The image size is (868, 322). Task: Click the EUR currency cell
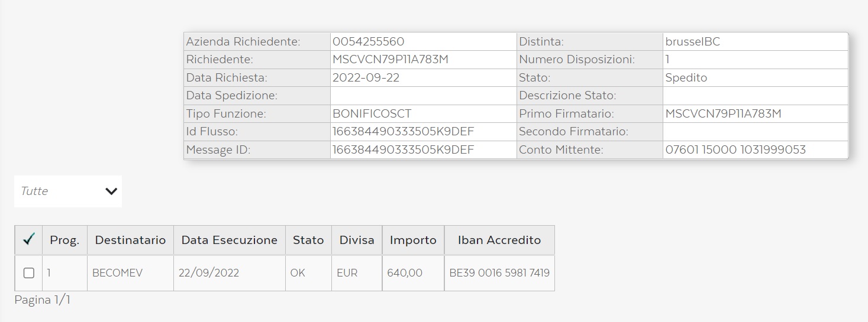347,273
